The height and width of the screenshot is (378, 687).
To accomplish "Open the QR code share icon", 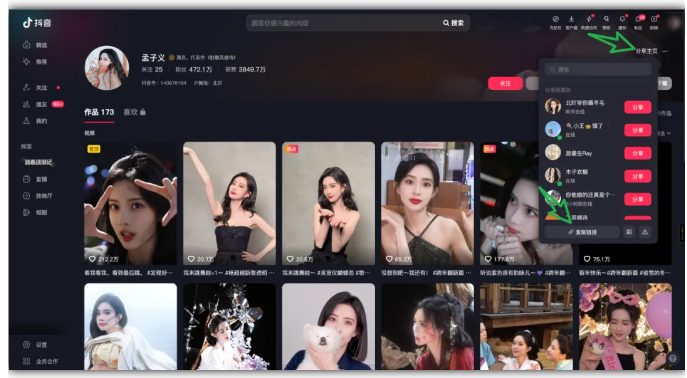I will 629,232.
